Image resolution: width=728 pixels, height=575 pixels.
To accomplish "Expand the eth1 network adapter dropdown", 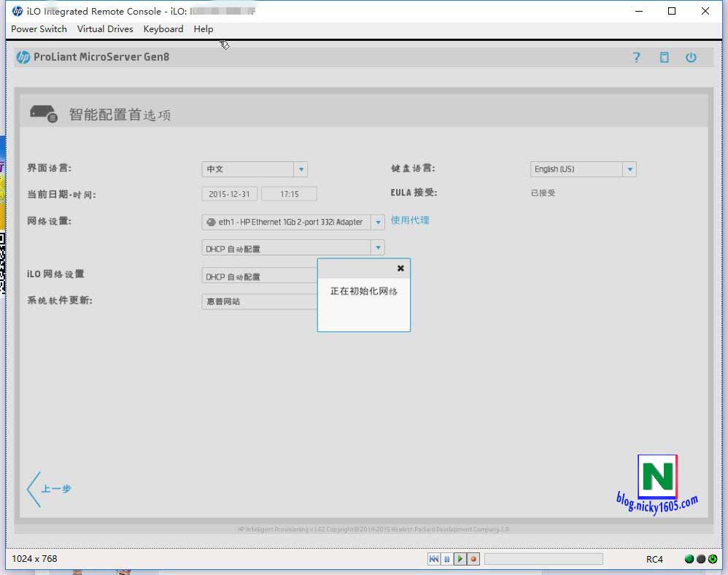I will (x=293, y=222).
